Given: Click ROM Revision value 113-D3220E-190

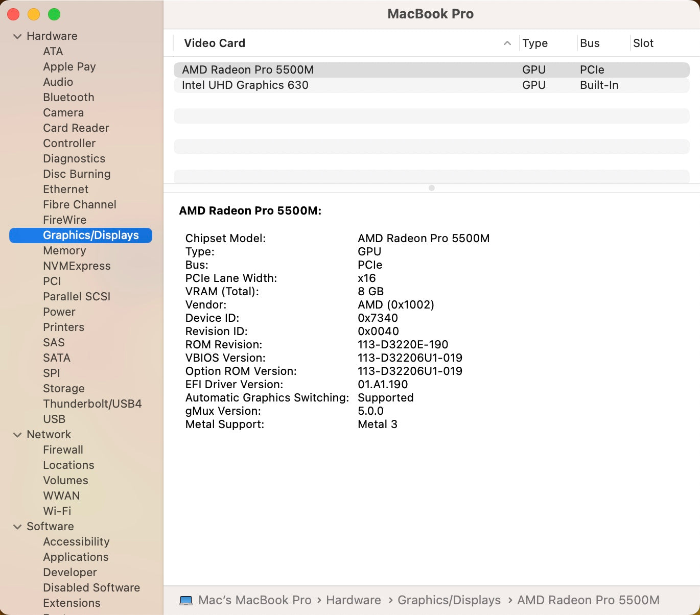Looking at the screenshot, I should pyautogui.click(x=403, y=345).
